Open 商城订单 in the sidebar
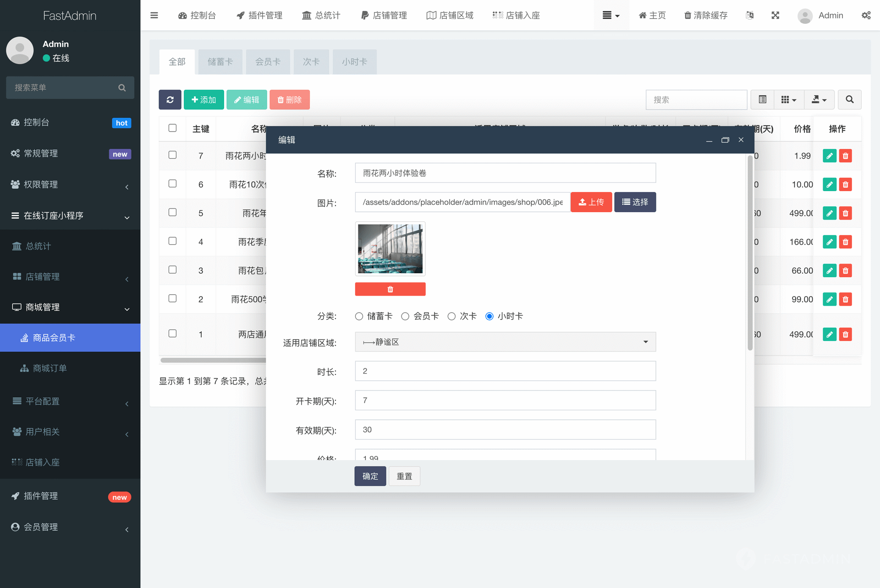Image resolution: width=880 pixels, height=588 pixels. pyautogui.click(x=49, y=368)
